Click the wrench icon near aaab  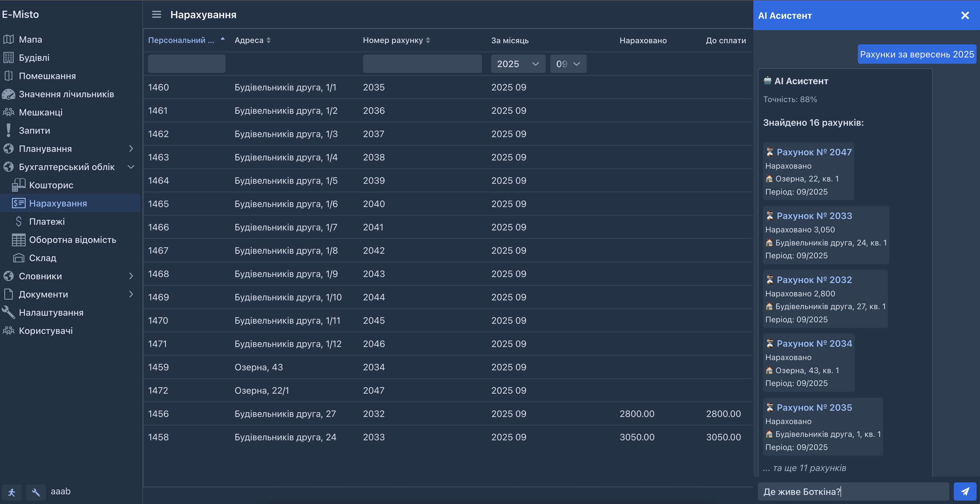36,492
